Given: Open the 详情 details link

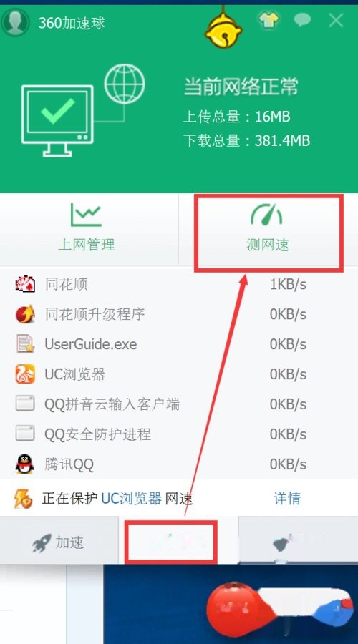Looking at the screenshot, I should (x=287, y=498).
